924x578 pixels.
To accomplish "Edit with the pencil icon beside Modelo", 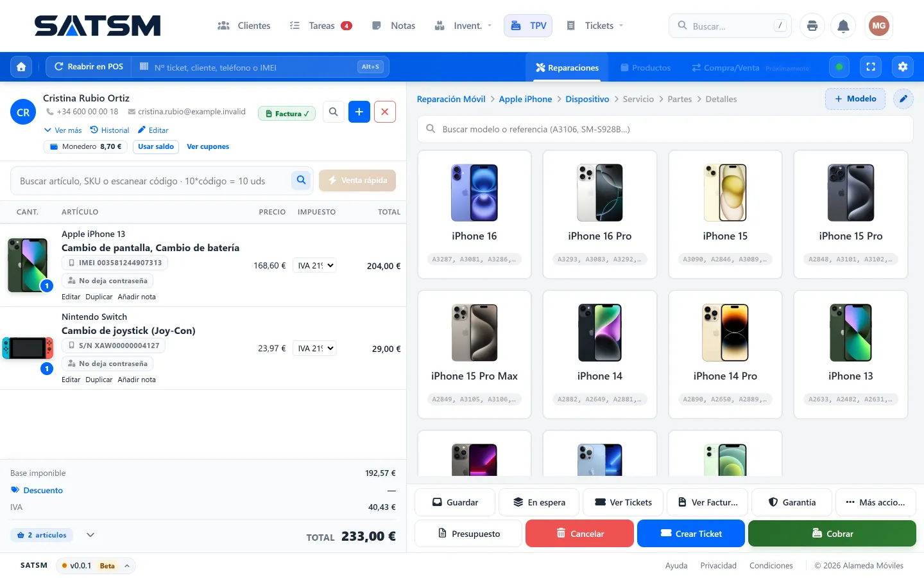I will (903, 99).
